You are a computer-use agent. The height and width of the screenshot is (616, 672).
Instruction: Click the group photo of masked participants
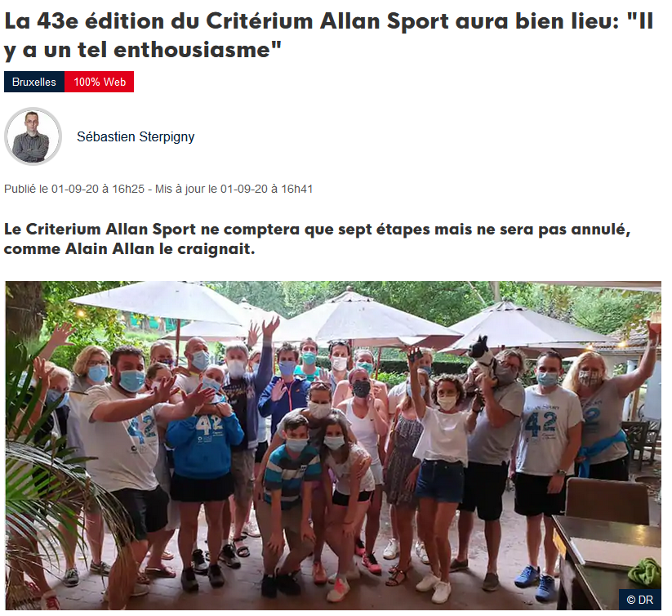pyautogui.click(x=333, y=445)
